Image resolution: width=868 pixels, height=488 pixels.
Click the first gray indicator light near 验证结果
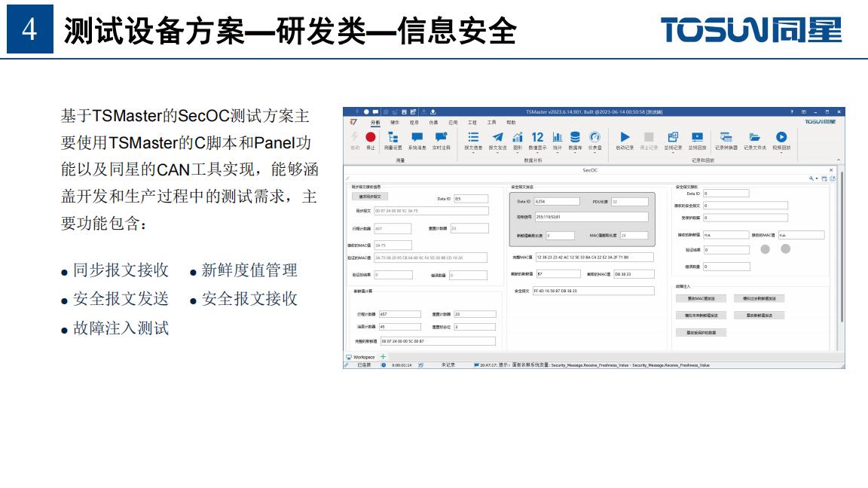pos(765,249)
